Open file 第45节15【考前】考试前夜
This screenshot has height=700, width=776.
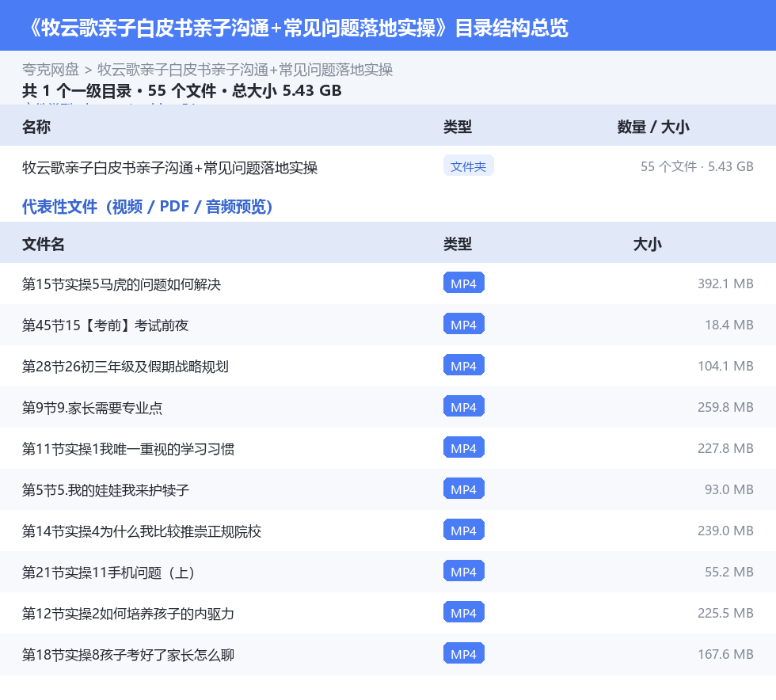pos(105,325)
